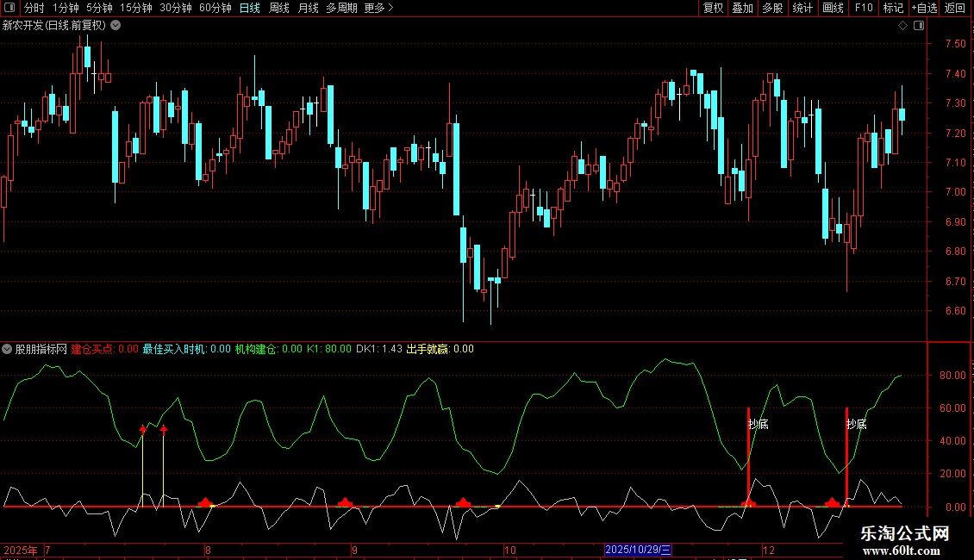The width and height of the screenshot is (974, 560).
Task: Expand dropdown next to 新农开发 title
Action: click(116, 26)
